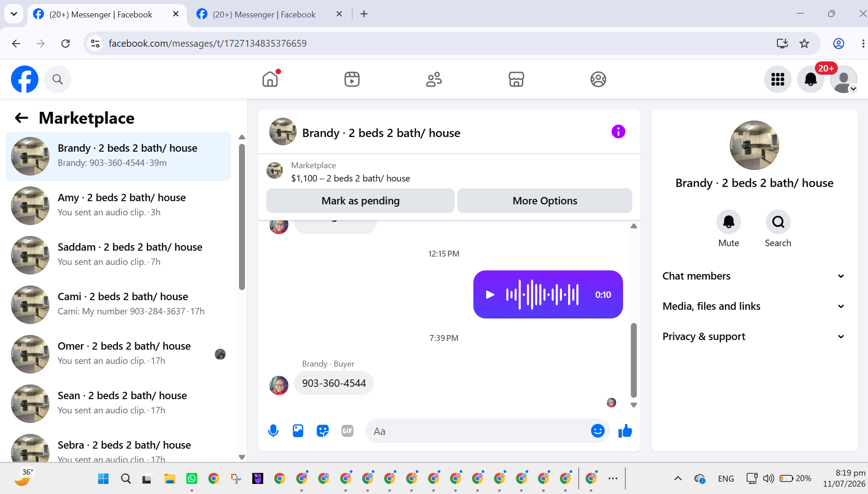Open the $1,100 Marketplace listing link
This screenshot has width=868, height=494.
(351, 178)
